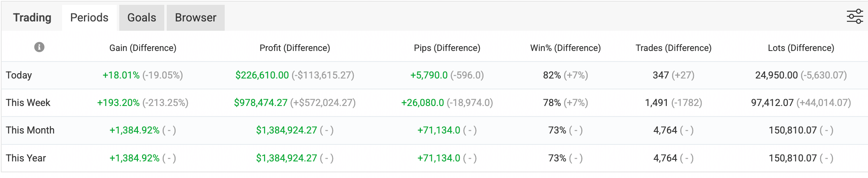Select the This Month row label

click(30, 130)
